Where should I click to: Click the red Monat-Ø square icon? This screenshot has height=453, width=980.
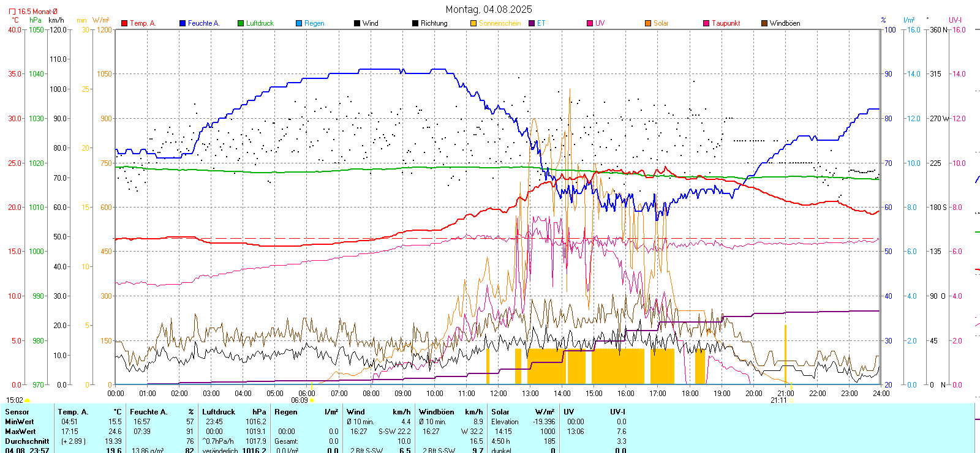[12, 12]
